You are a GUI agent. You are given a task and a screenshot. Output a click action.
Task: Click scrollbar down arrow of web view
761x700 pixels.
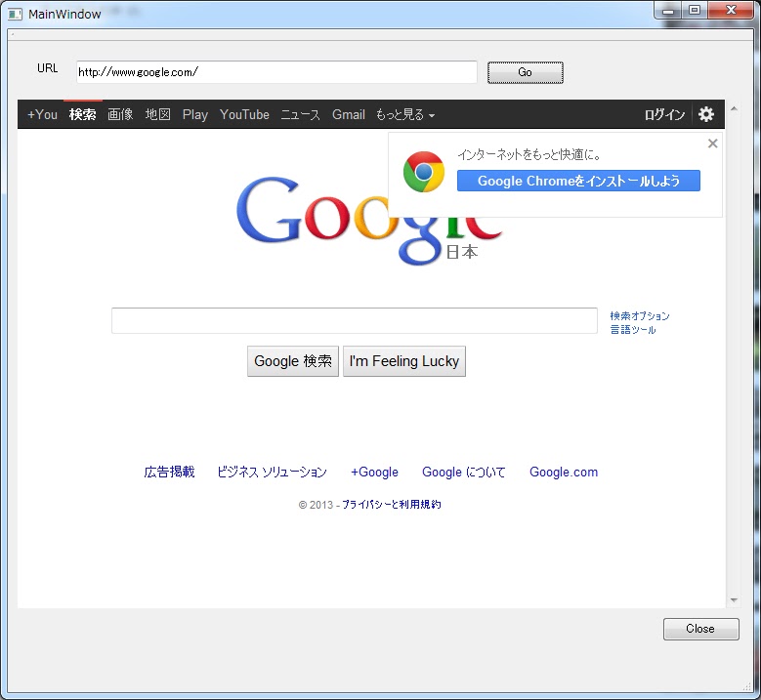(x=734, y=600)
